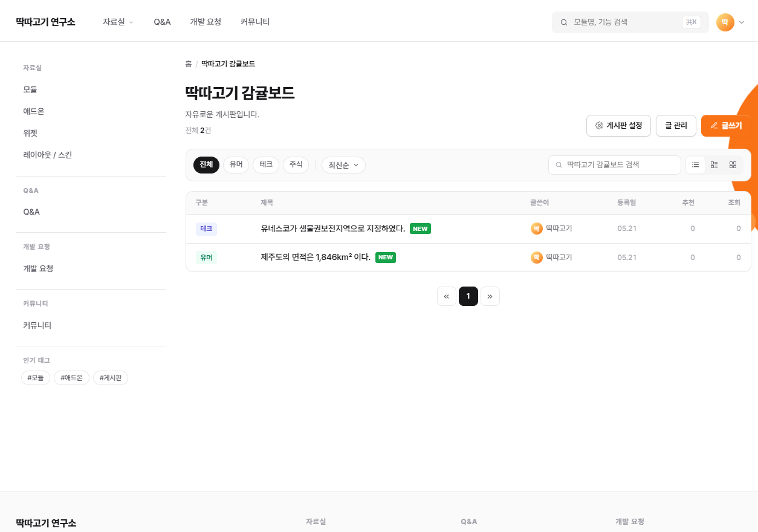Click the footer 개발 요청 heading
The image size is (758, 532).
pos(630,522)
